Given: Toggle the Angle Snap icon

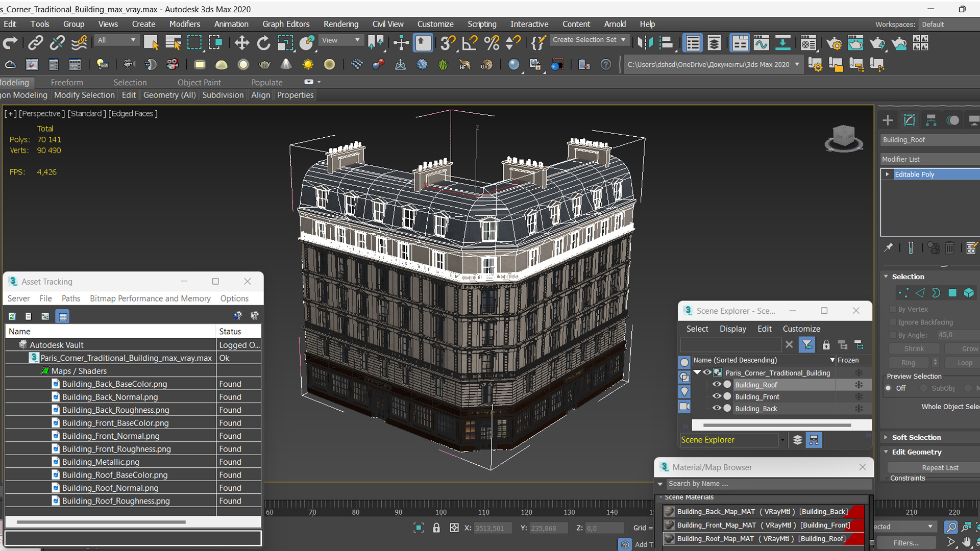Looking at the screenshot, I should [x=470, y=43].
